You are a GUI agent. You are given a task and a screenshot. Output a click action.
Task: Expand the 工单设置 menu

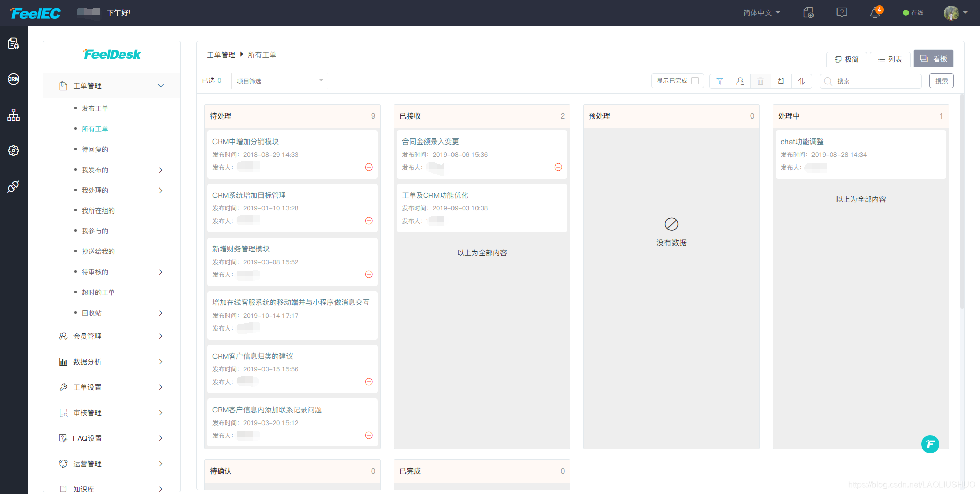pyautogui.click(x=112, y=387)
